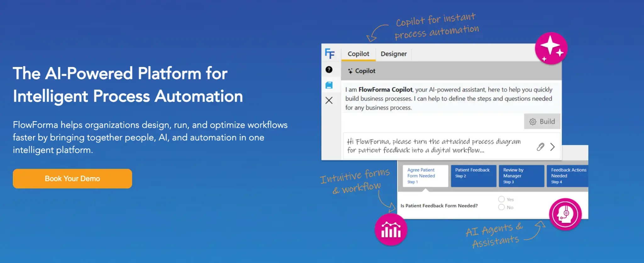Screen dimensions: 644x263
Task: Click the sparkle icon beside Copilot header
Action: pyautogui.click(x=350, y=71)
